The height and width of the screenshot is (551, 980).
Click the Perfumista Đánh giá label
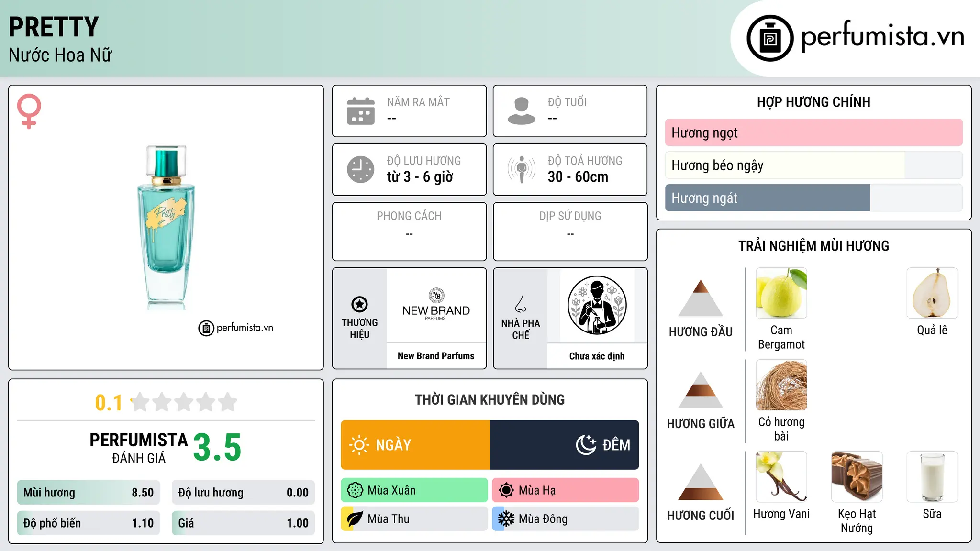(139, 448)
